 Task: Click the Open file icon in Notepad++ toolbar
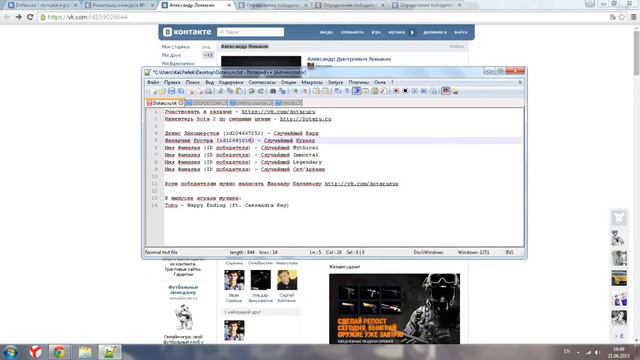pos(162,91)
